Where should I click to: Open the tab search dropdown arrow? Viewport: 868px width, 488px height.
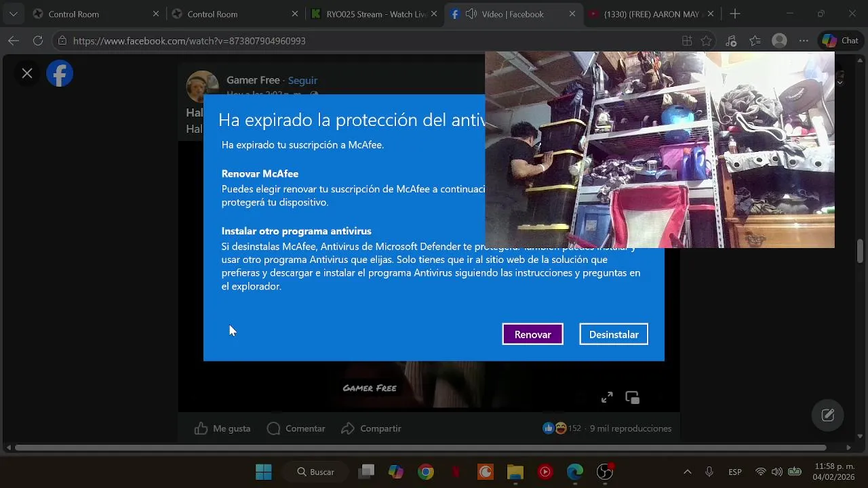click(13, 14)
